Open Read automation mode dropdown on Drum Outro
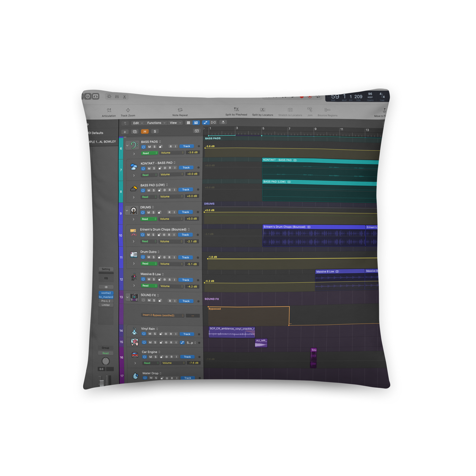Screen dimensions: 476x476 (149, 264)
